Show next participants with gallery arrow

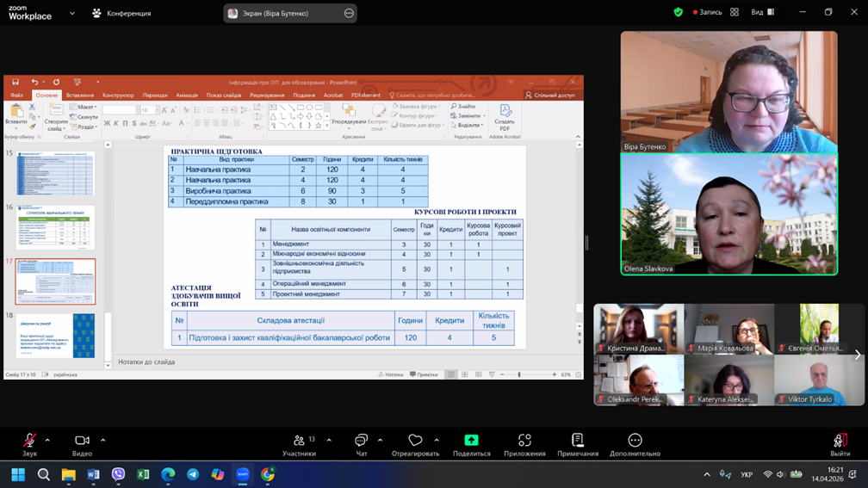pyautogui.click(x=857, y=354)
